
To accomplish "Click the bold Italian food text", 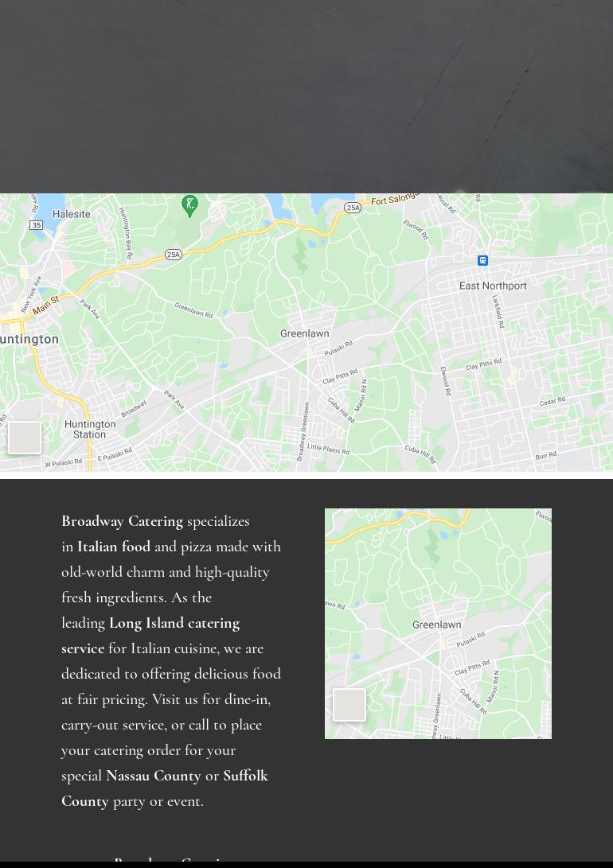I will [114, 547].
